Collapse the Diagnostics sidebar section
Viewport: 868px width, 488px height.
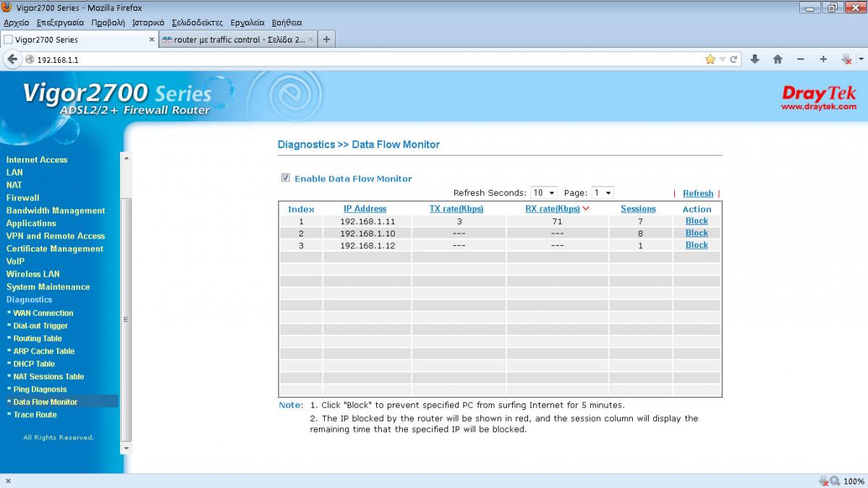30,299
